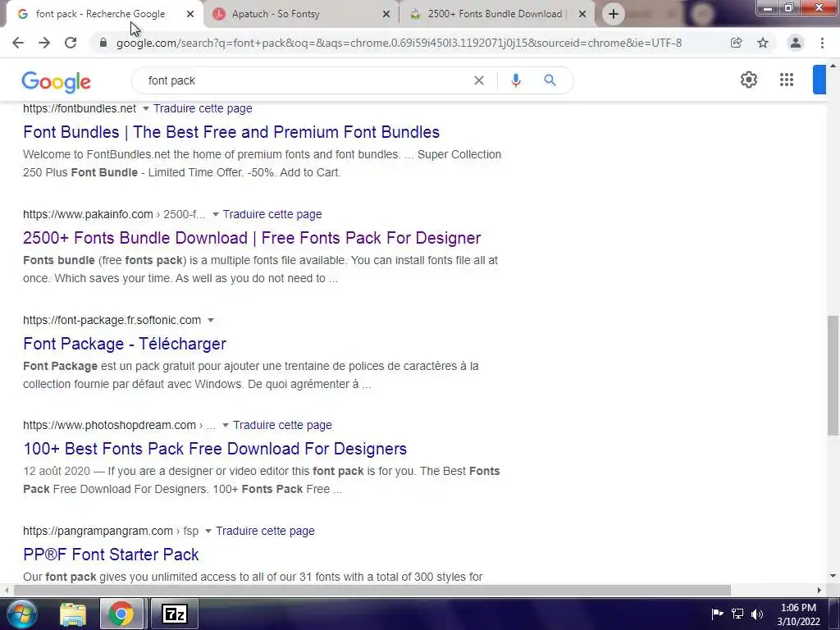840x630 pixels.
Task: Open the Google apps grid
Action: coord(787,80)
